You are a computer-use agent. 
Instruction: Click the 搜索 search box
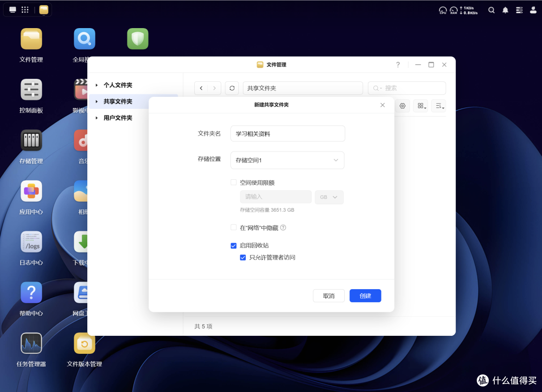click(407, 88)
